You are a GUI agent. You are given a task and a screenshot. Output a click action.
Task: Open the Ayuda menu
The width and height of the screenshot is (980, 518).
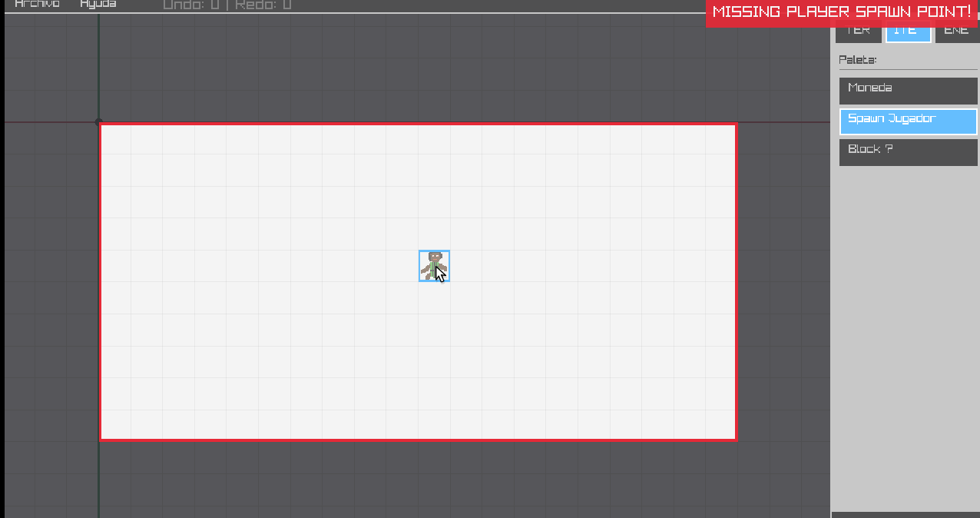coord(98,4)
